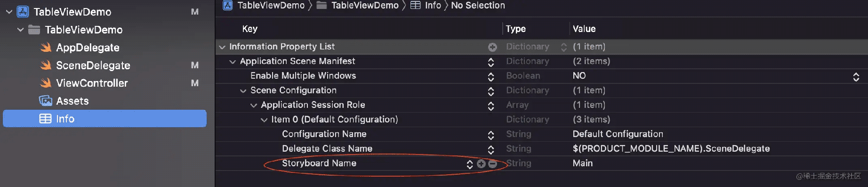Image resolution: width=868 pixels, height=187 pixels.
Task: Collapse the TableViewDemo folder group
Action: tap(20, 30)
